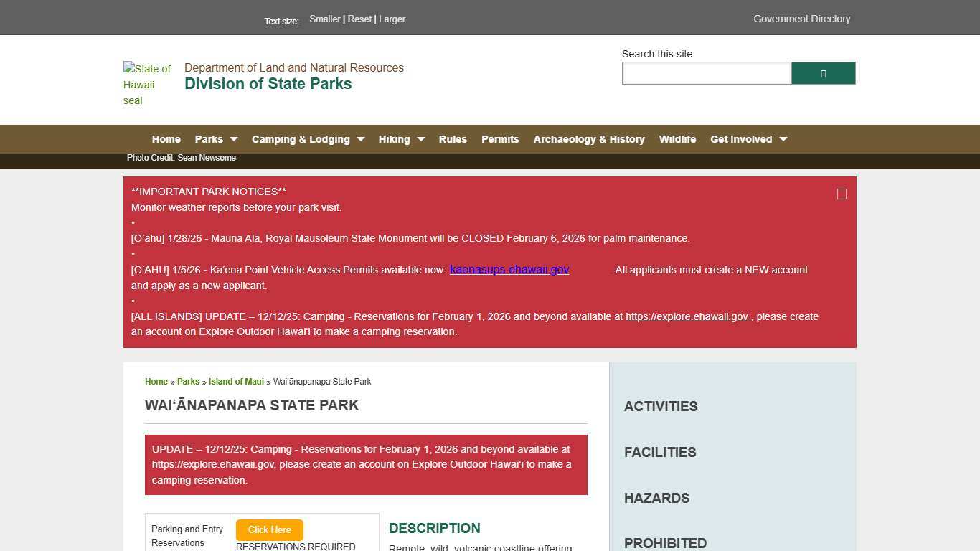
Task: Expand the ACTIVITIES section
Action: coord(660,406)
